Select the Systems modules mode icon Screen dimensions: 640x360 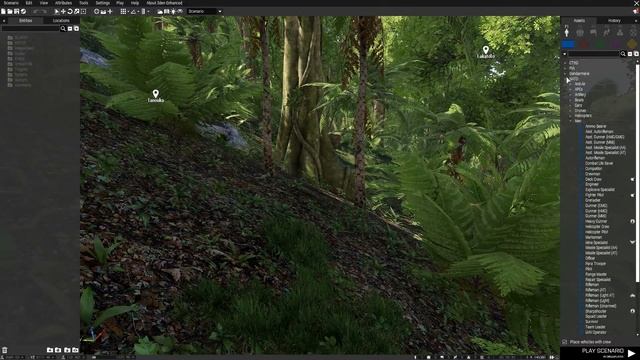point(620,32)
